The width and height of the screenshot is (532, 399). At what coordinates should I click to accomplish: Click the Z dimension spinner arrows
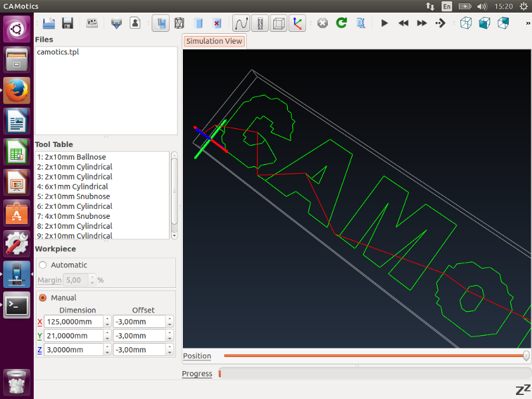107,350
